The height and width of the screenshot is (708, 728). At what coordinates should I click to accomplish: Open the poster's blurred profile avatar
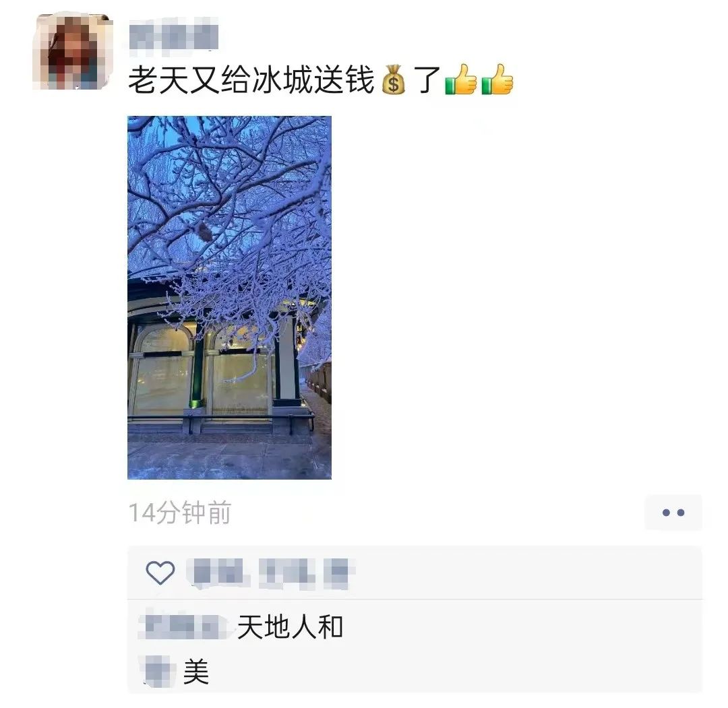point(73,51)
